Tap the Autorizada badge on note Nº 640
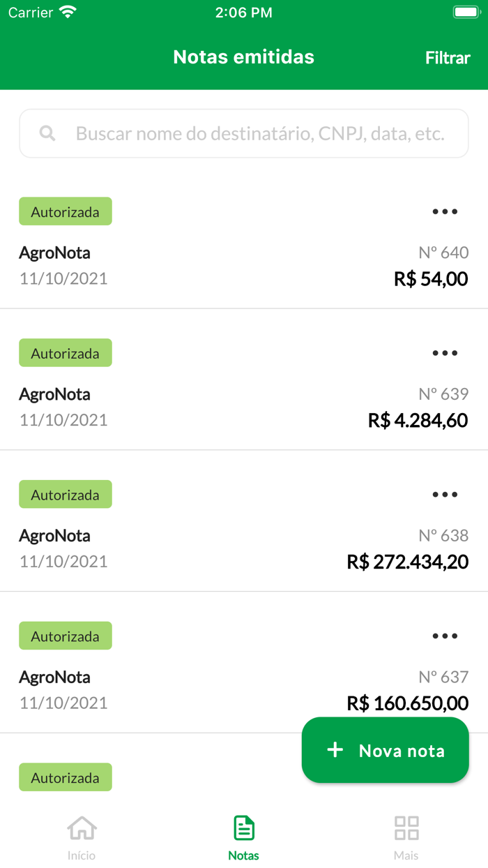The height and width of the screenshot is (868, 488). 65,211
